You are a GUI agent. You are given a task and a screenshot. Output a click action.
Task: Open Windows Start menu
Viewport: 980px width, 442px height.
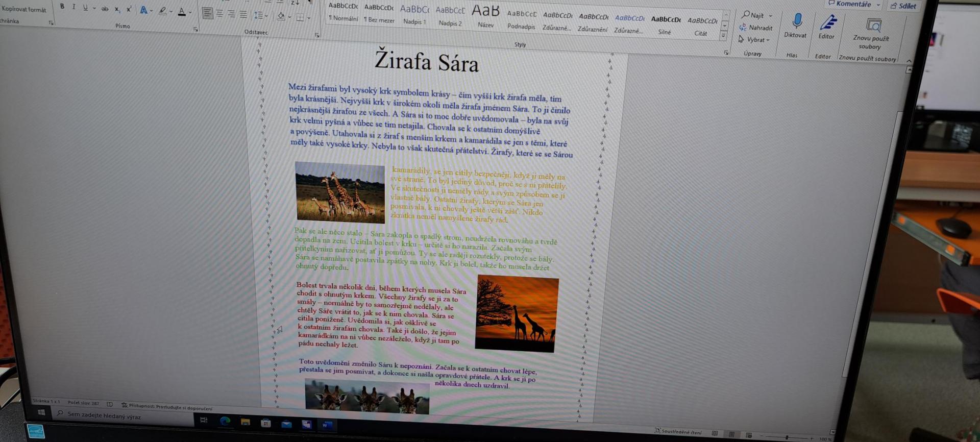(41, 412)
